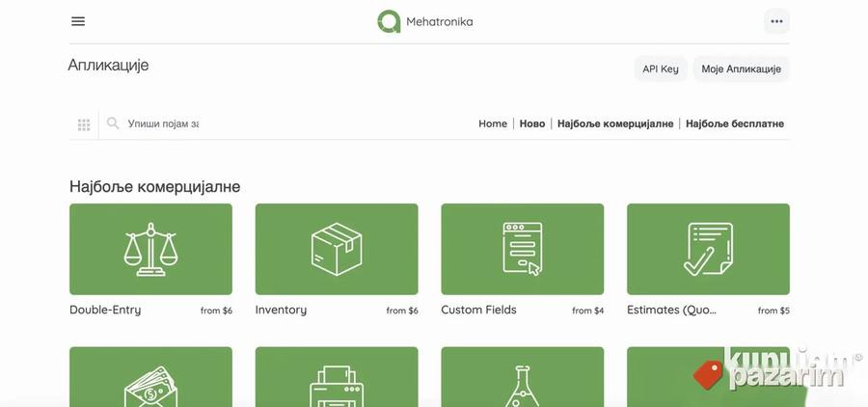Go to Home link
The height and width of the screenshot is (407, 868).
[493, 124]
